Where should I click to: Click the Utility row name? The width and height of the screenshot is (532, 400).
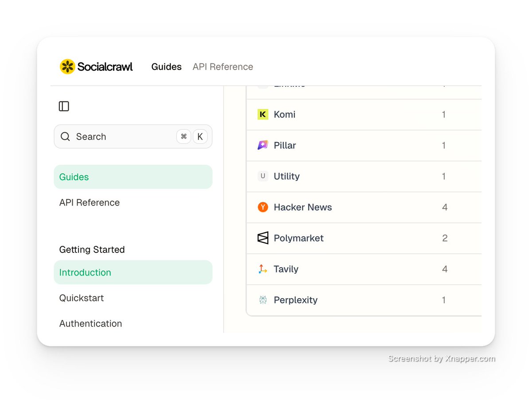[286, 176]
